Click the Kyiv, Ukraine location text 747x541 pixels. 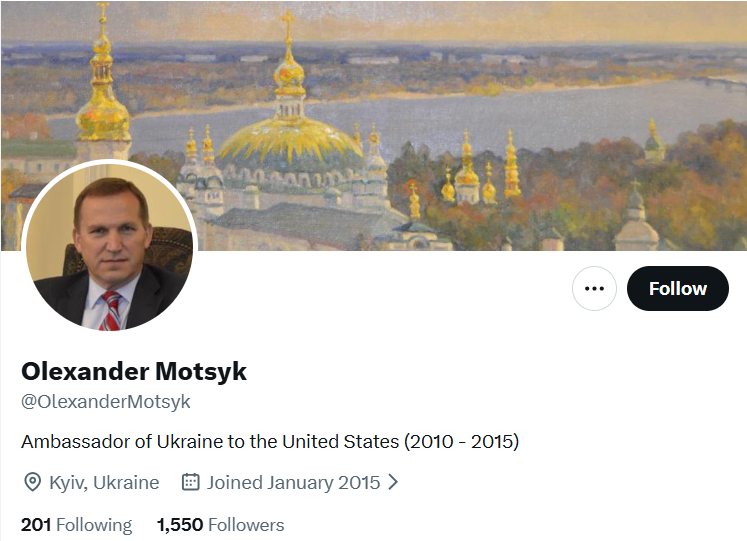point(104,482)
